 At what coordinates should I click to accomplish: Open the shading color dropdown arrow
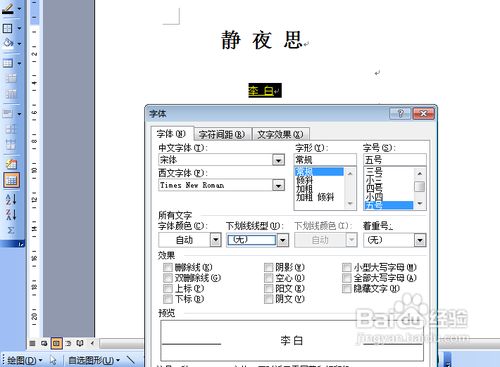[19, 44]
